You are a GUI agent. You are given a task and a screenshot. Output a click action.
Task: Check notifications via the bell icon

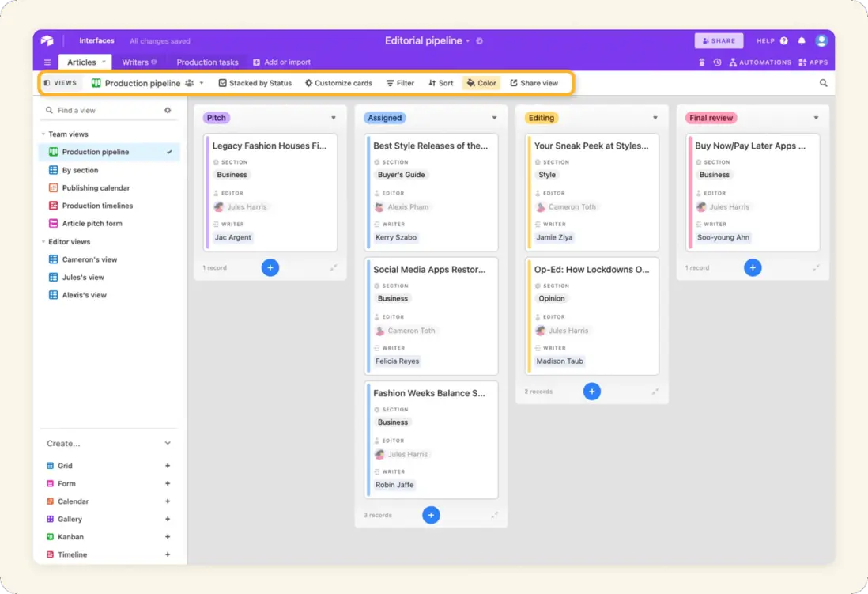pyautogui.click(x=801, y=40)
